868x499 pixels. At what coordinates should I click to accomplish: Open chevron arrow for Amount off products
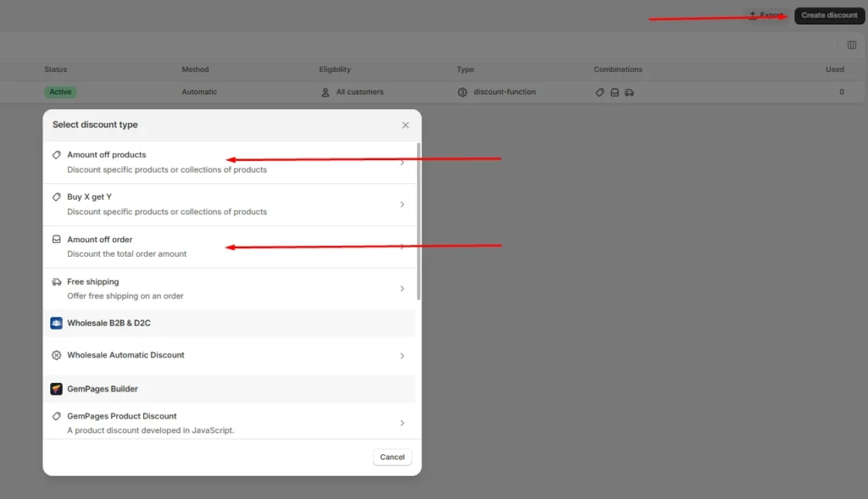(x=402, y=163)
